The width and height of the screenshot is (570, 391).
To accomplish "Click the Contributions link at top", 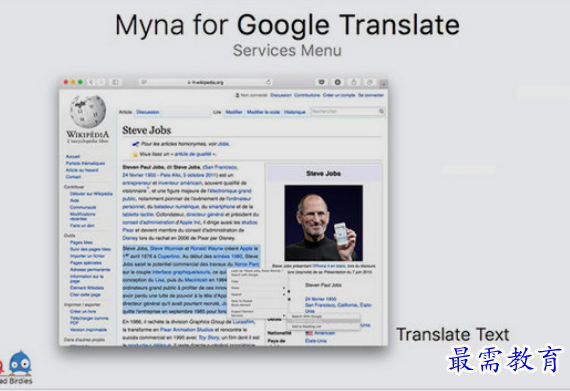I will pyautogui.click(x=307, y=95).
